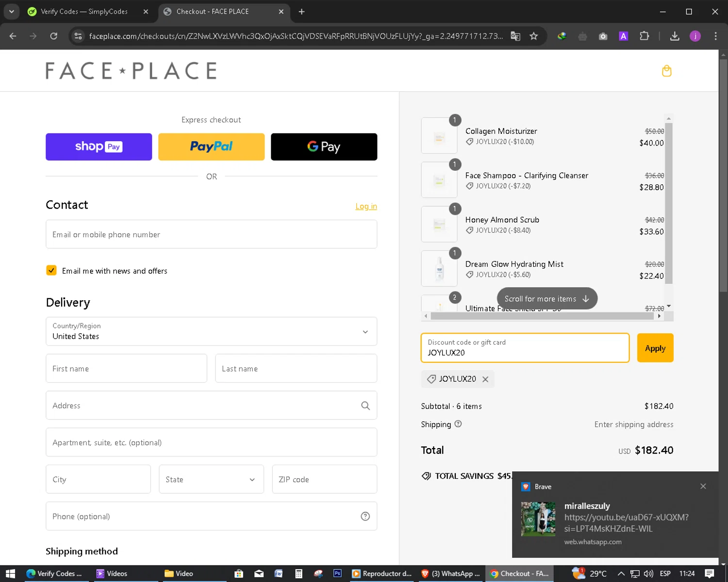Open the Calculator taskbar icon

pyautogui.click(x=298, y=574)
